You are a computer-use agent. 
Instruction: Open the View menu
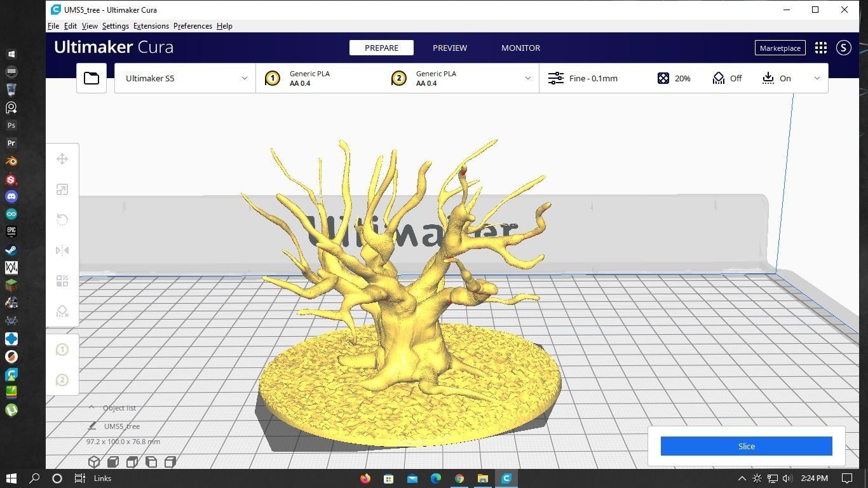[x=90, y=26]
